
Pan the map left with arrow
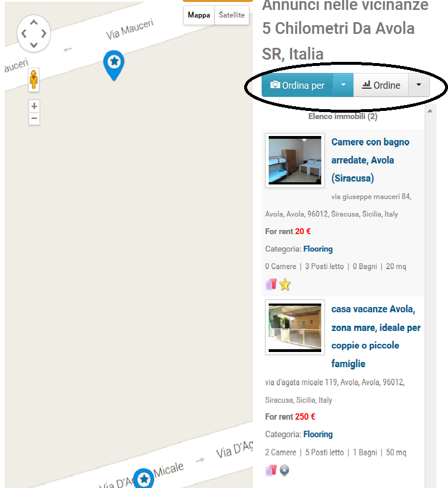pyautogui.click(x=24, y=33)
